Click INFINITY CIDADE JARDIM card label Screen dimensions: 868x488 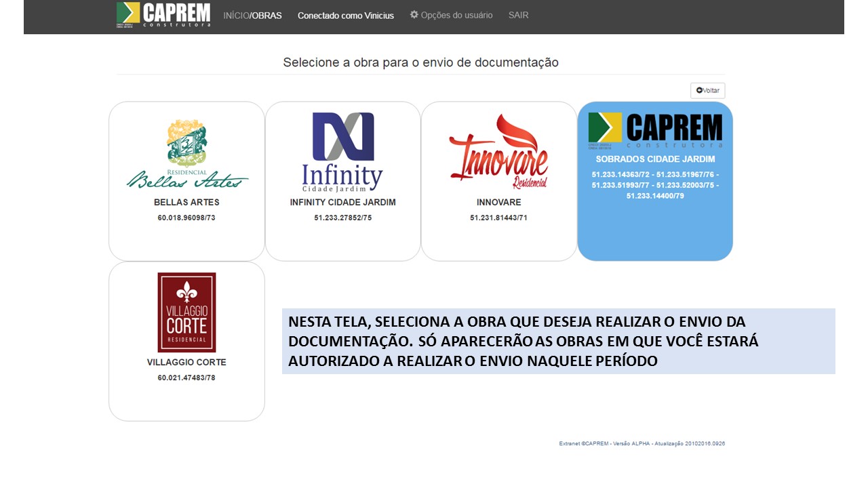click(x=342, y=202)
